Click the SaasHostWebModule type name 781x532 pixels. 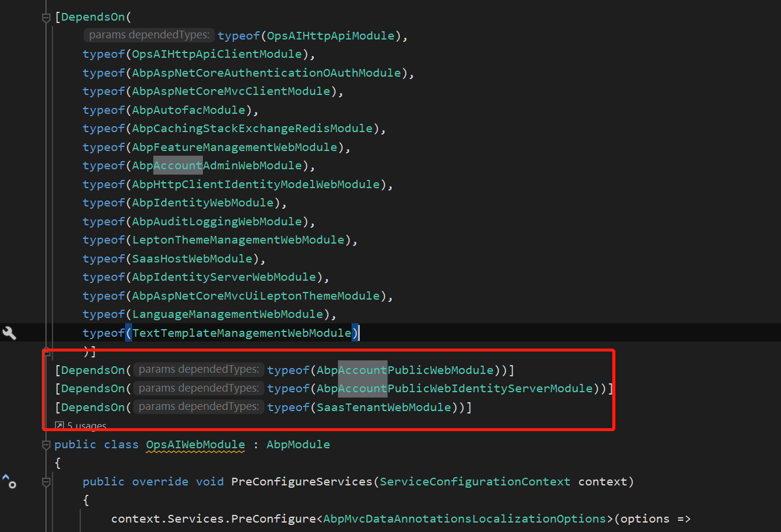(192, 259)
